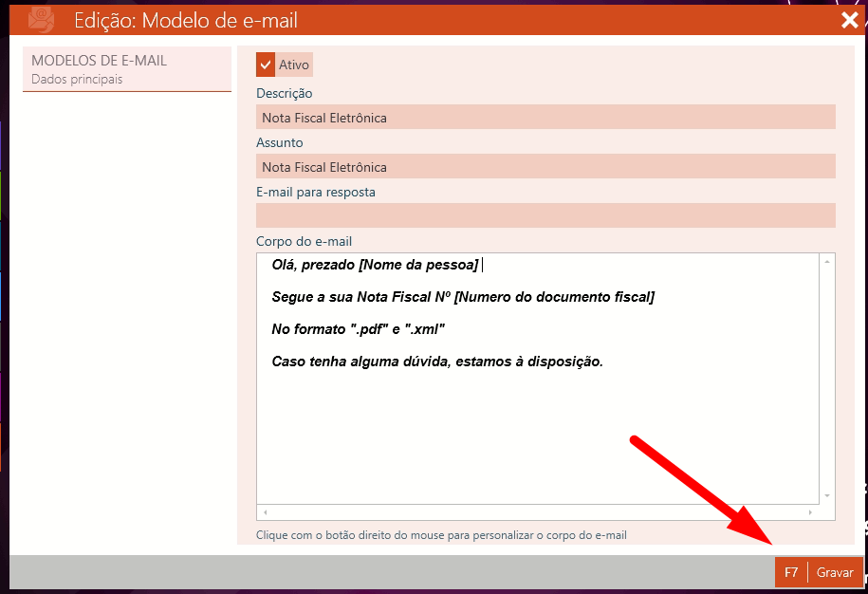The width and height of the screenshot is (868, 594).
Task: Save the template with the Gravar button
Action: [x=820, y=572]
